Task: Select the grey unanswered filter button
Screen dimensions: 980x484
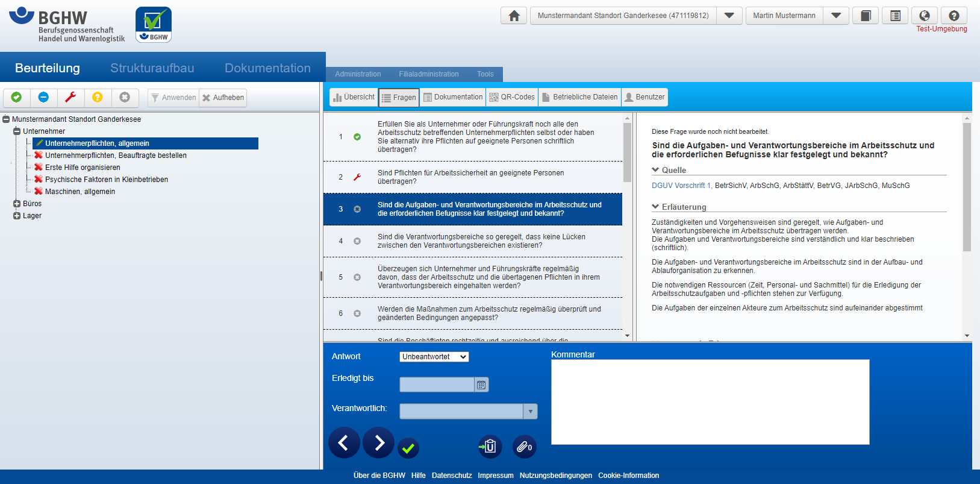Action: click(x=125, y=97)
